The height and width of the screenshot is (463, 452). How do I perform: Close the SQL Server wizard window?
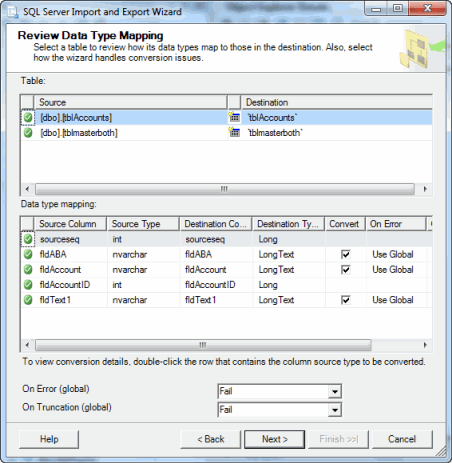[x=428, y=9]
